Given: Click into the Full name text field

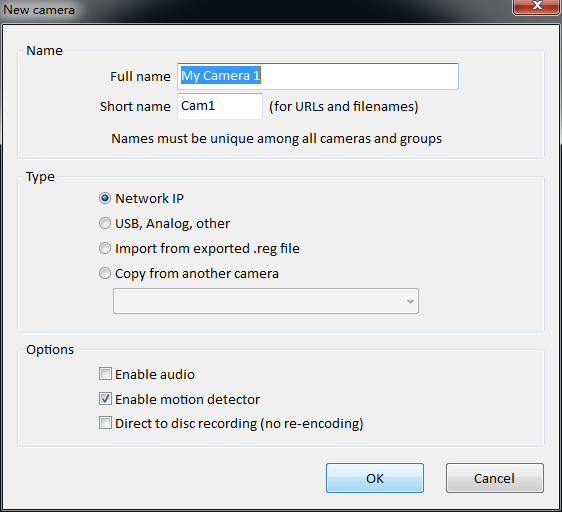Looking at the screenshot, I should tap(318, 76).
